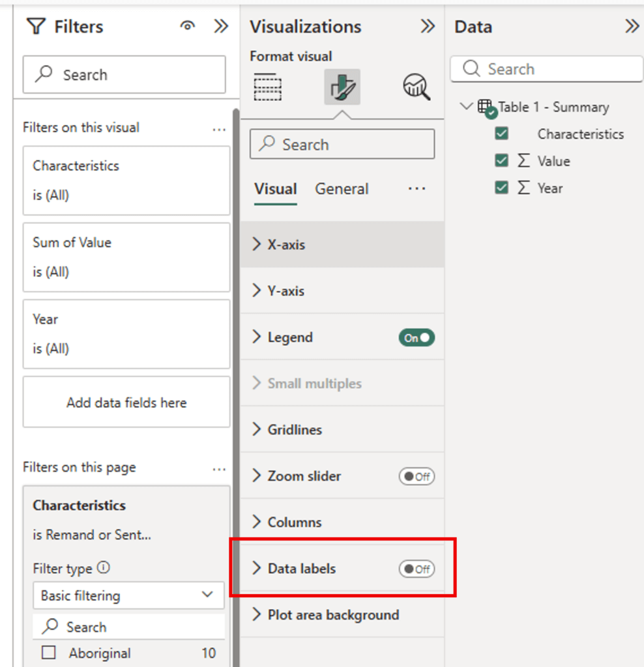This screenshot has height=667, width=644.
Task: Click the eye icon in Filters header
Action: pos(188,26)
